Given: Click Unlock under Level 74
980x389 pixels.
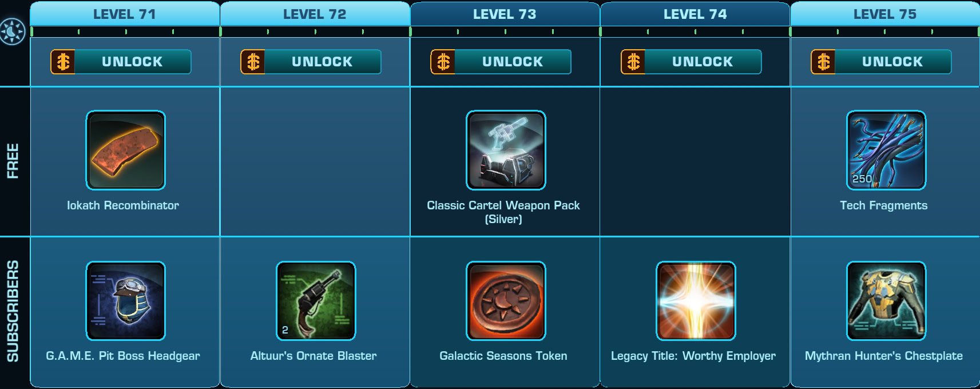Looking at the screenshot, I should pos(691,62).
